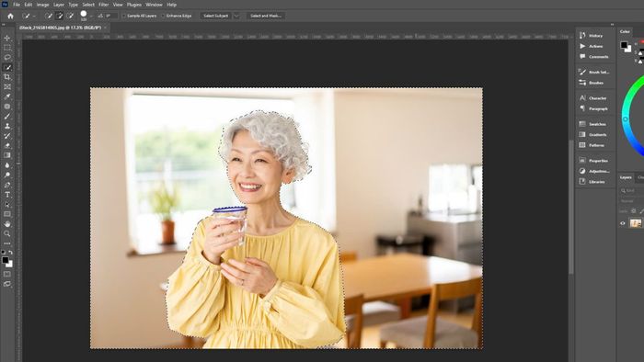Image resolution: width=644 pixels, height=362 pixels.
Task: Select the Zoom tool
Action: pyautogui.click(x=7, y=233)
